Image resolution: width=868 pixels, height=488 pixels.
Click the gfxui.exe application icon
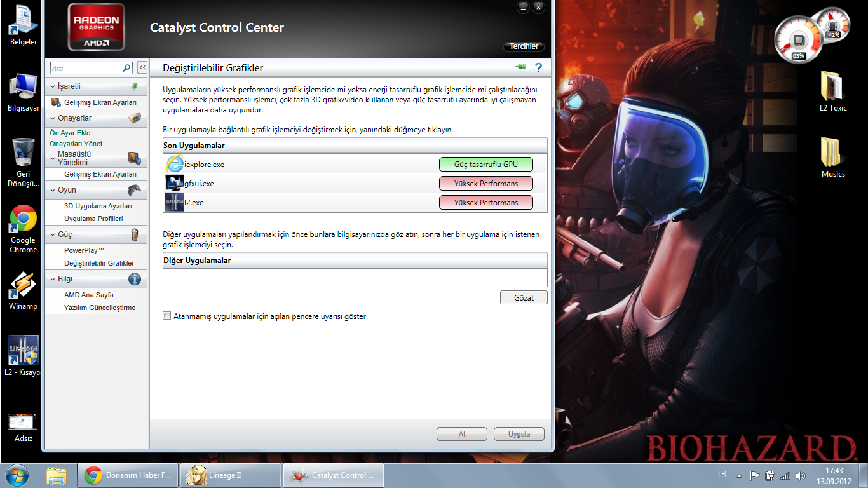tap(175, 183)
